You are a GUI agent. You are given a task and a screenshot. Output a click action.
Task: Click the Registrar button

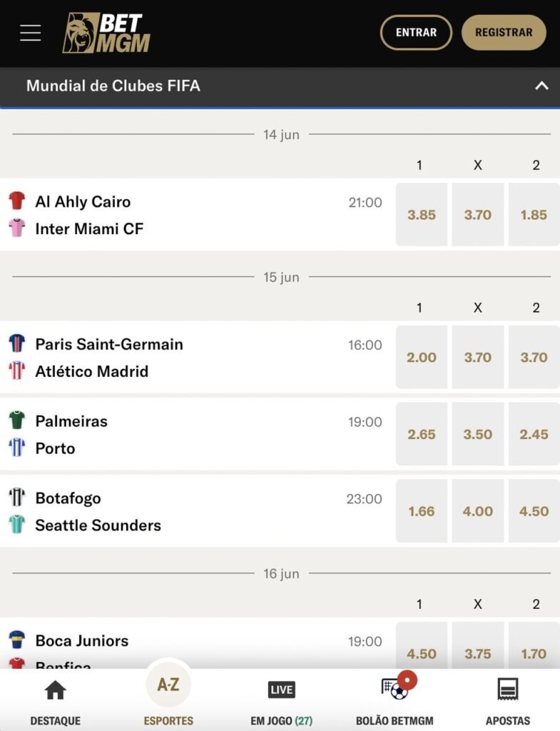(504, 33)
